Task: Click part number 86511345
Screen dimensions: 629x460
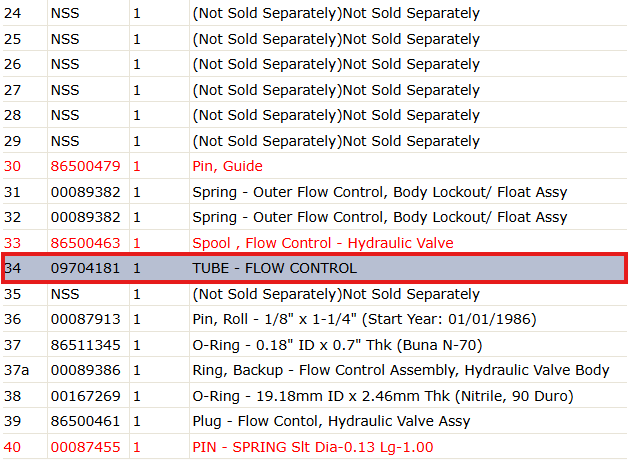Action: tap(85, 345)
